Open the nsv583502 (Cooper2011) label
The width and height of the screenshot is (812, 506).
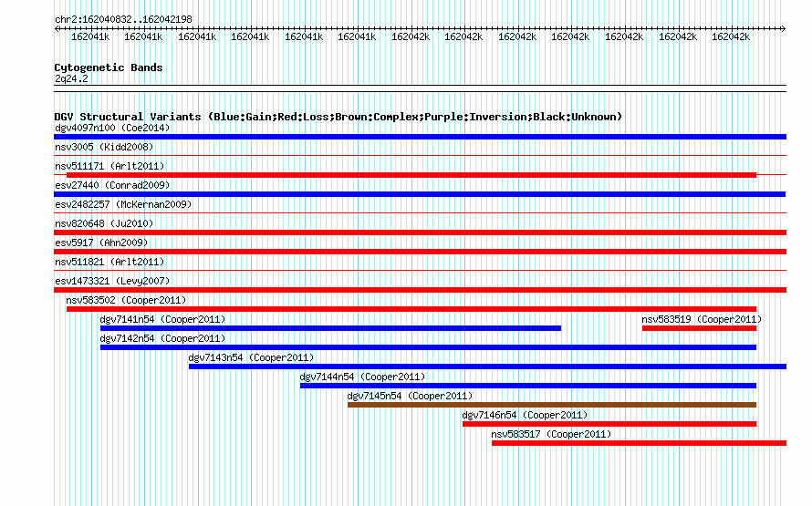pyautogui.click(x=126, y=300)
